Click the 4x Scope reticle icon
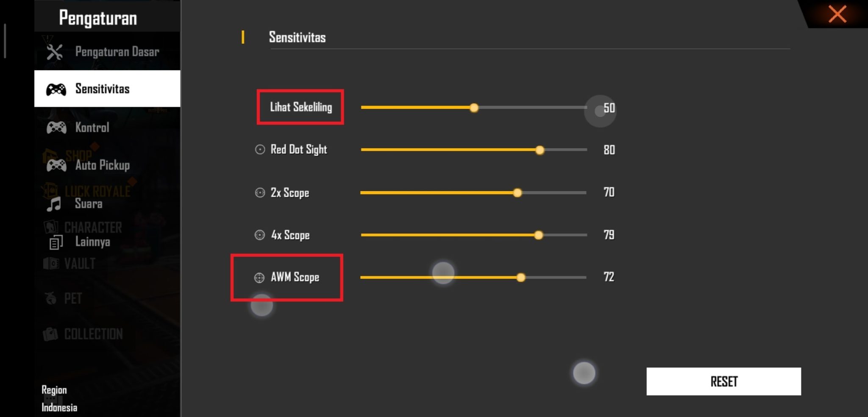This screenshot has width=868, height=417. [259, 235]
